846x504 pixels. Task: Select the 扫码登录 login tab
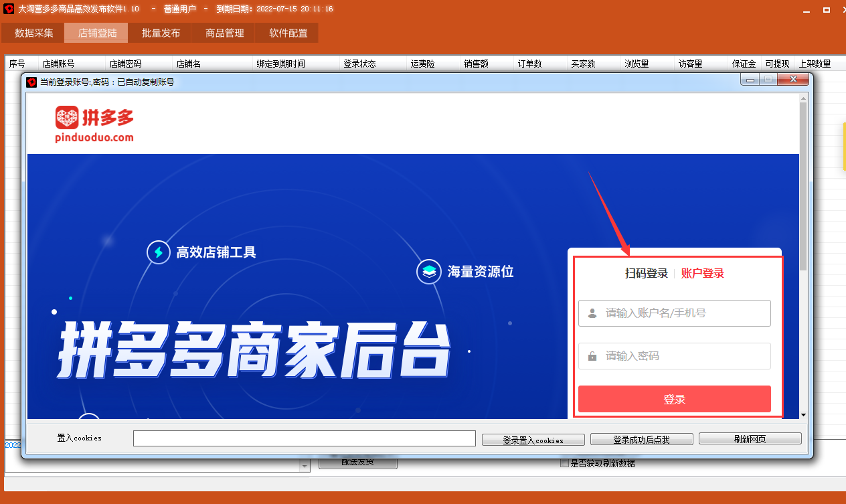coord(647,273)
